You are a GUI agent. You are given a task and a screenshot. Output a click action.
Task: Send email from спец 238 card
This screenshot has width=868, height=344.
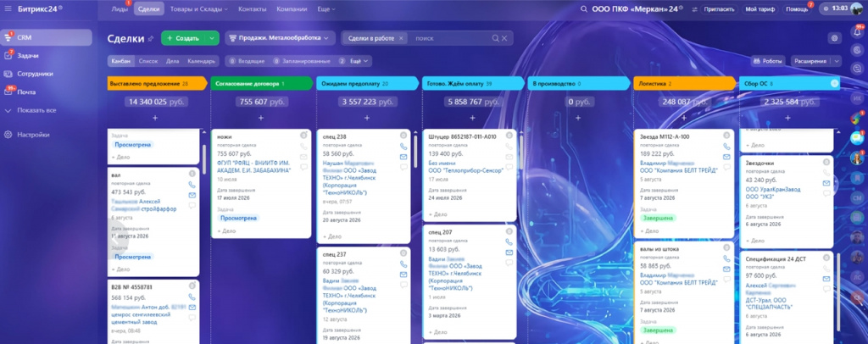coord(403,157)
